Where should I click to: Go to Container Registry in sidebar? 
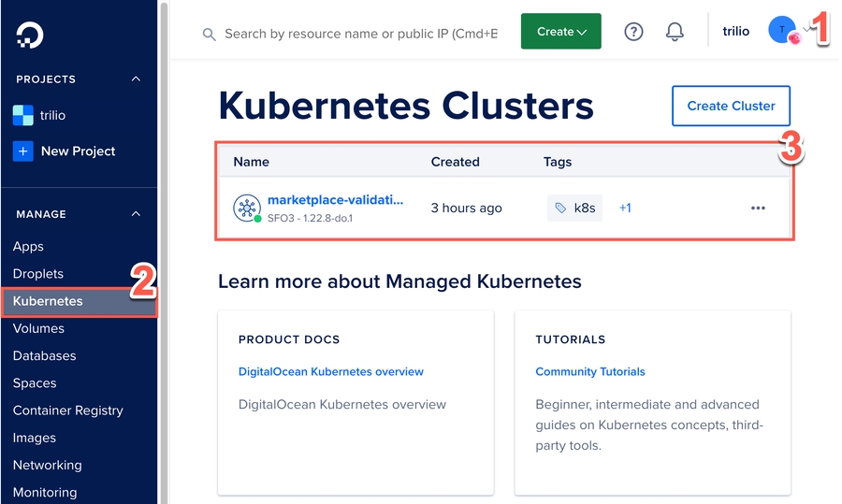tap(67, 410)
